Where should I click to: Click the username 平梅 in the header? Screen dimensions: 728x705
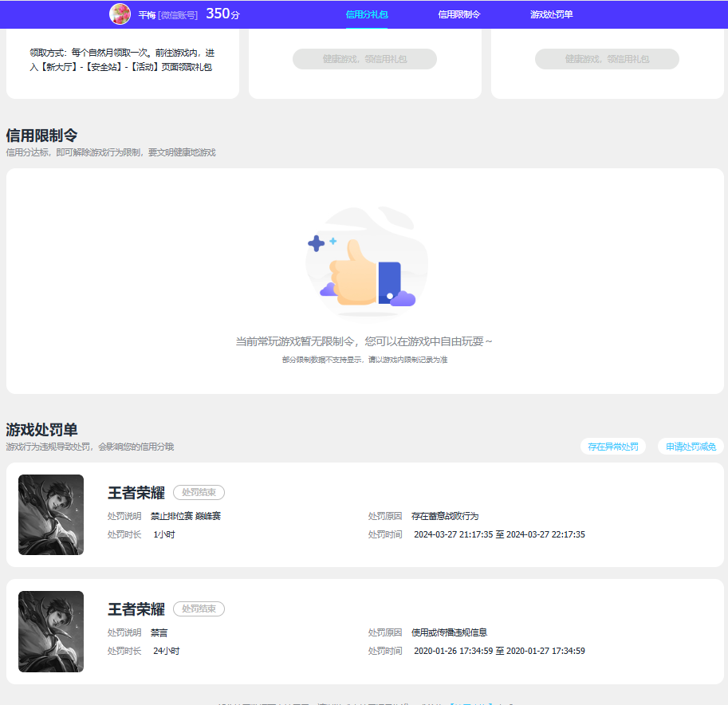147,15
